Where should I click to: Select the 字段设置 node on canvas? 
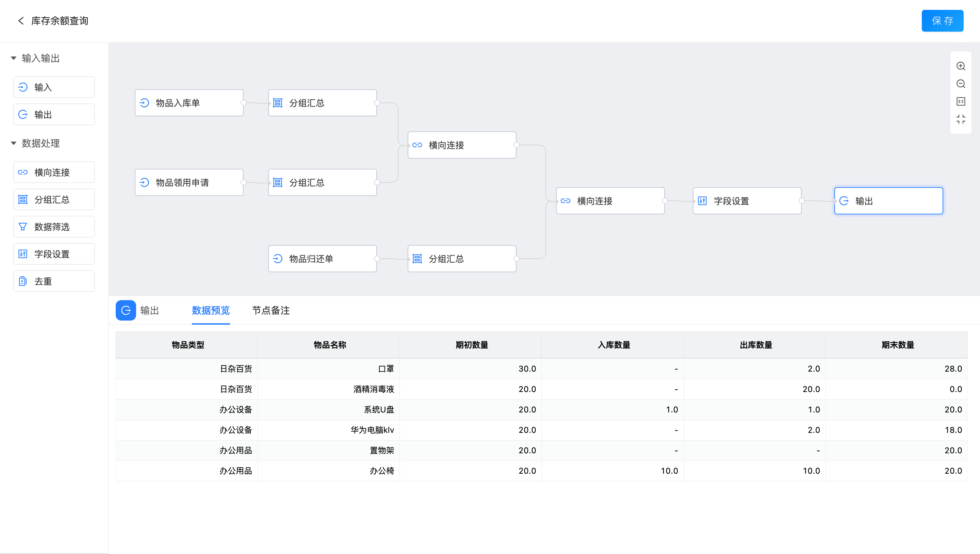[x=747, y=201]
